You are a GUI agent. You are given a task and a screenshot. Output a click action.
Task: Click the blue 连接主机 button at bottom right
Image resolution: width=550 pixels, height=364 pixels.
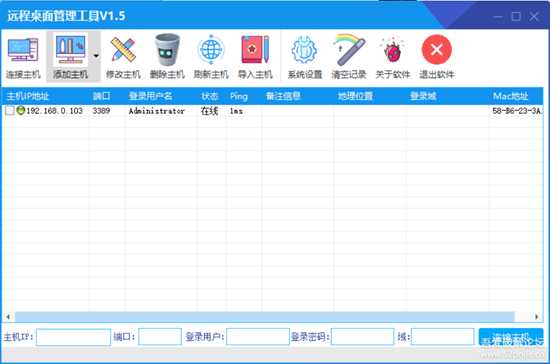[x=511, y=337]
